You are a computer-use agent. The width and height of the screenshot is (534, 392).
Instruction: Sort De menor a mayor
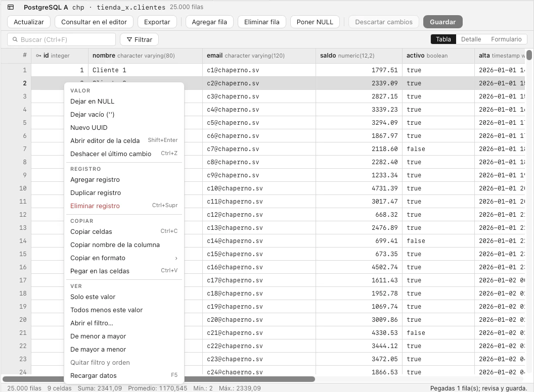point(124,336)
